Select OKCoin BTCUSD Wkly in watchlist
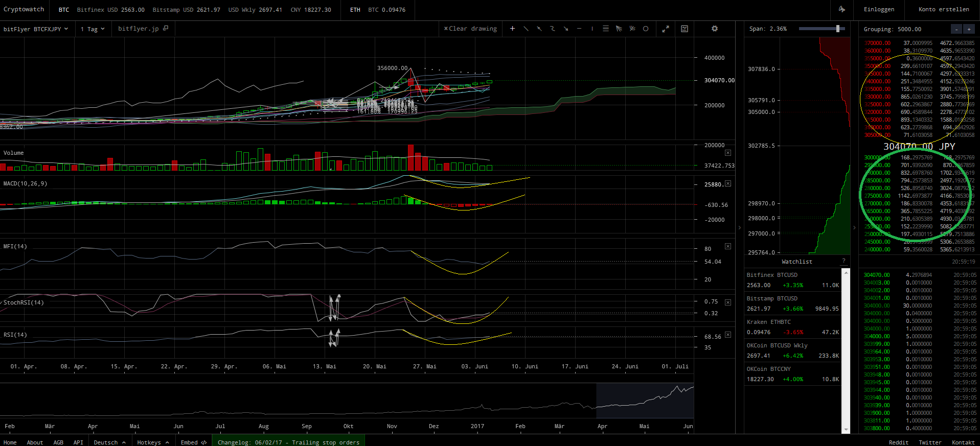The height and width of the screenshot is (446, 980). pyautogui.click(x=793, y=350)
